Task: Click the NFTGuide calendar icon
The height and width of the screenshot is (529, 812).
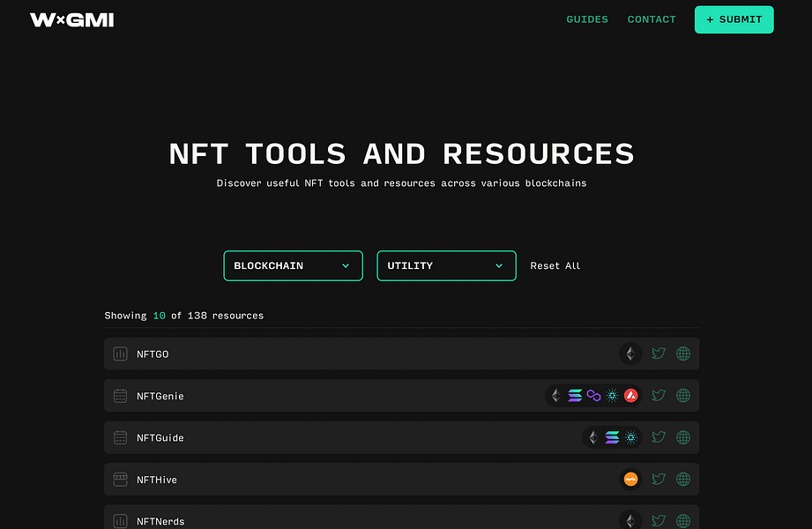Action: 120,438
